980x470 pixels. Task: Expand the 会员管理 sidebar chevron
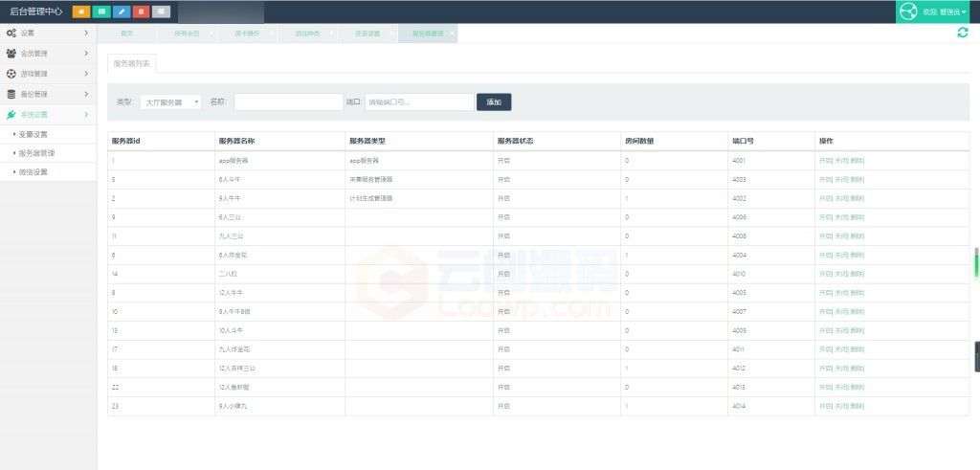coord(86,54)
